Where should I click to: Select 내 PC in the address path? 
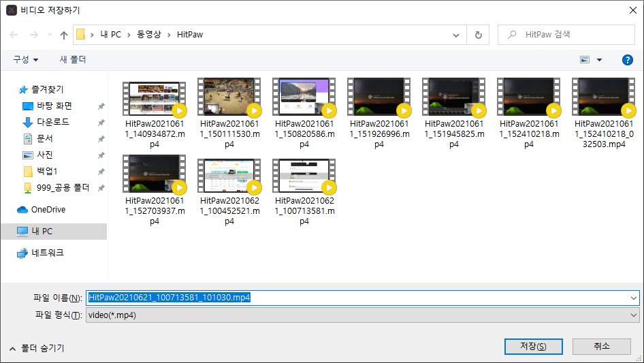(x=111, y=35)
